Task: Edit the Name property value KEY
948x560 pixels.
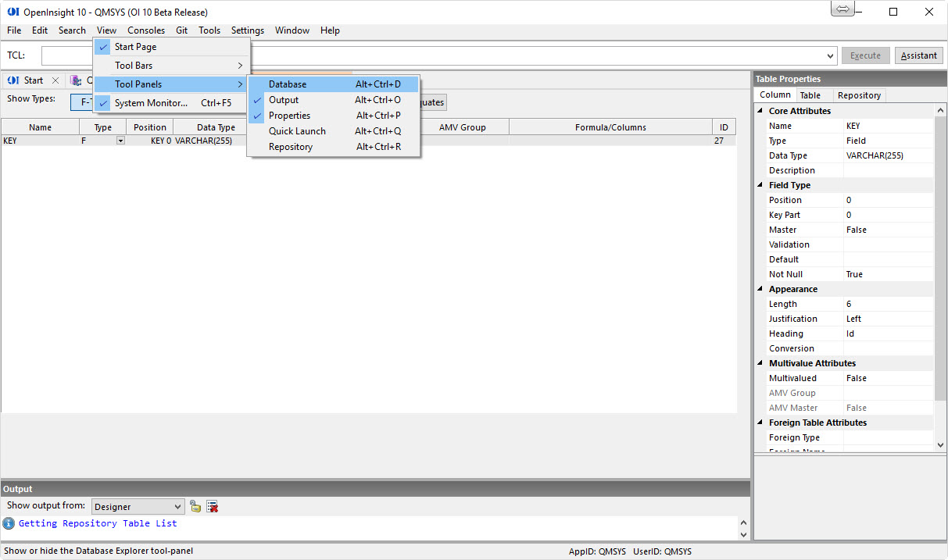Action: pos(889,126)
